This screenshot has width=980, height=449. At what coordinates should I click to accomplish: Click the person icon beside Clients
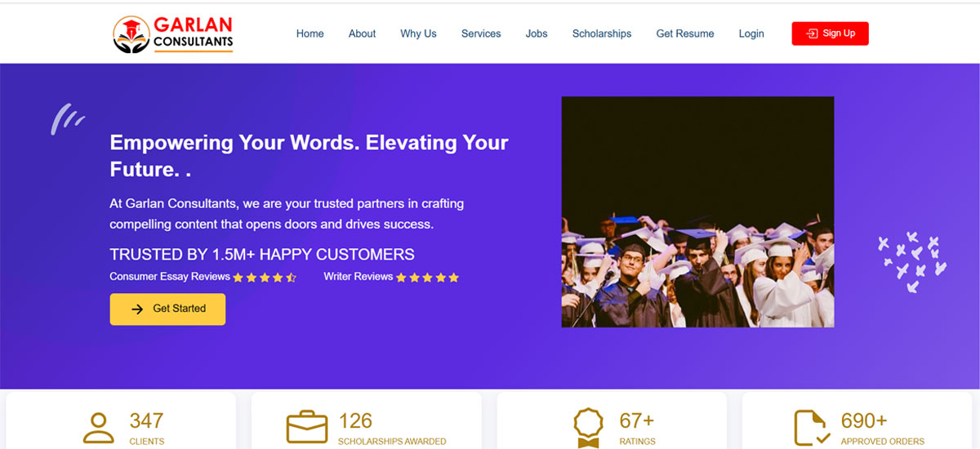pos(99,428)
